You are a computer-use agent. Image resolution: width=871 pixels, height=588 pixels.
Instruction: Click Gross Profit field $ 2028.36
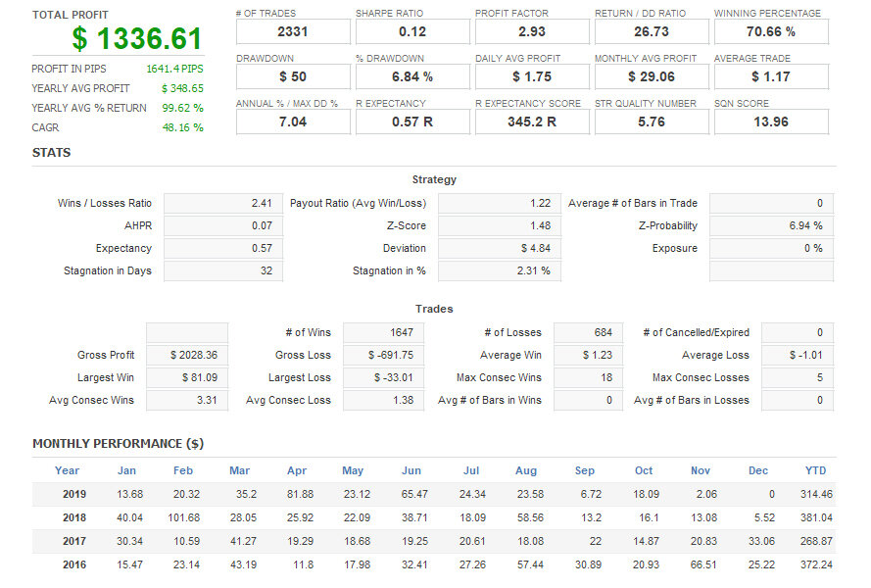[187, 355]
